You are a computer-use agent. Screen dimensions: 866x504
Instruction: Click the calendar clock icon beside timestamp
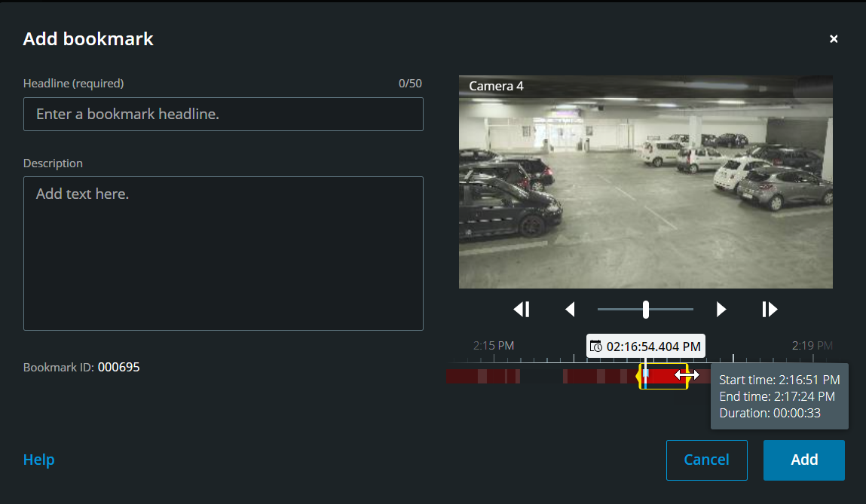coord(596,347)
